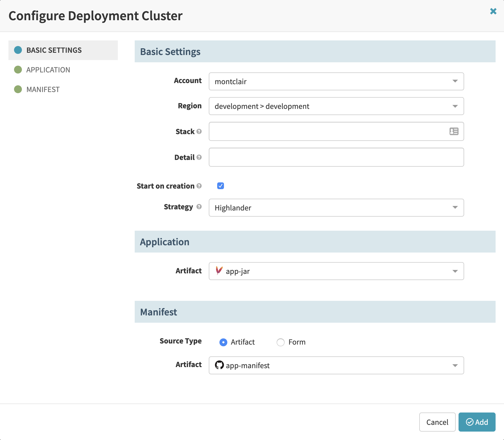The width and height of the screenshot is (504, 440).
Task: Click the Start on creation help icon
Action: [199, 186]
